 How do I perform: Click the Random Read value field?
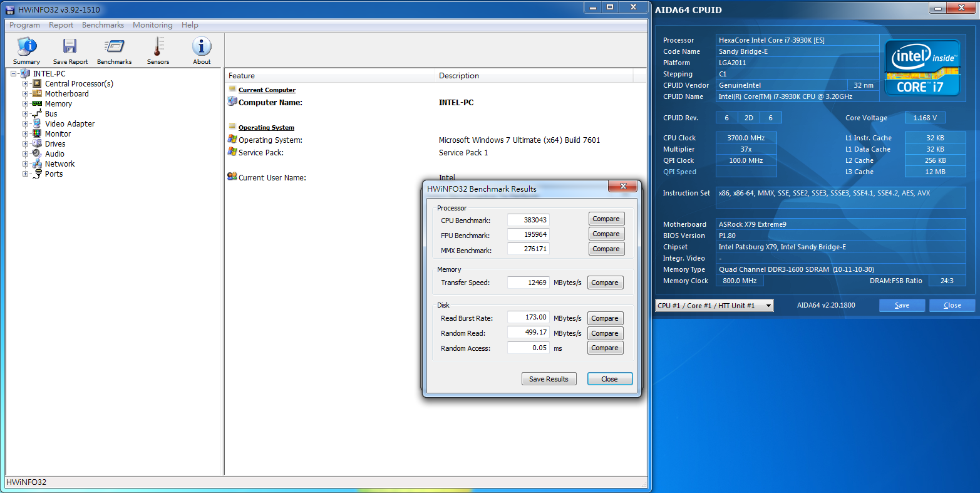pos(528,333)
